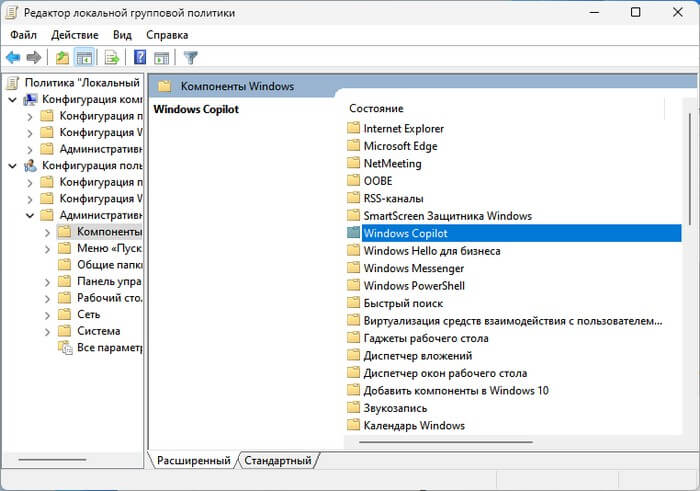Viewport: 700px width, 491px height.
Task: Maximize the Group Policy Editor window
Action: [x=635, y=12]
